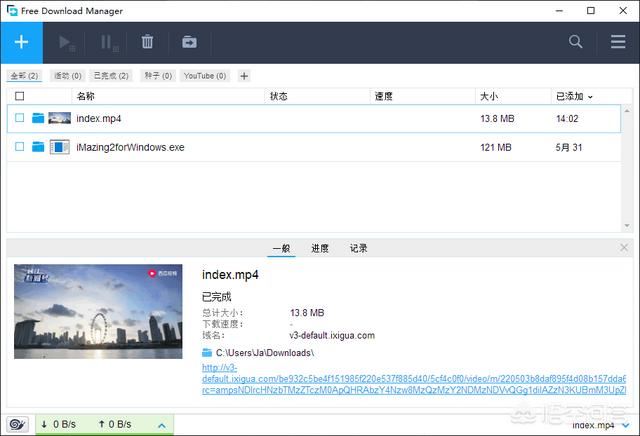
Task: Click the pause all downloads icon
Action: [109, 42]
